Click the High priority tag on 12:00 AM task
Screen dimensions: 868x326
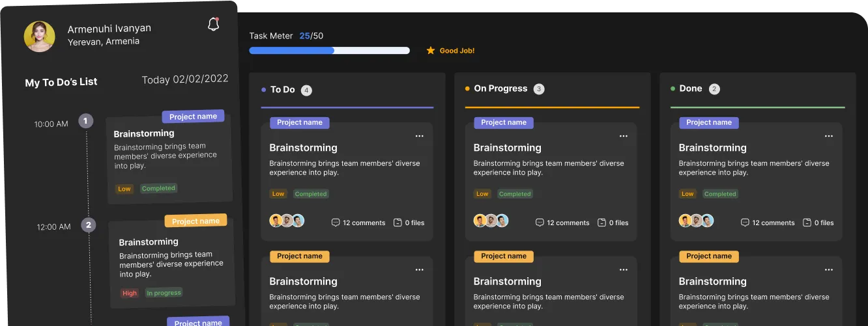pyautogui.click(x=130, y=293)
